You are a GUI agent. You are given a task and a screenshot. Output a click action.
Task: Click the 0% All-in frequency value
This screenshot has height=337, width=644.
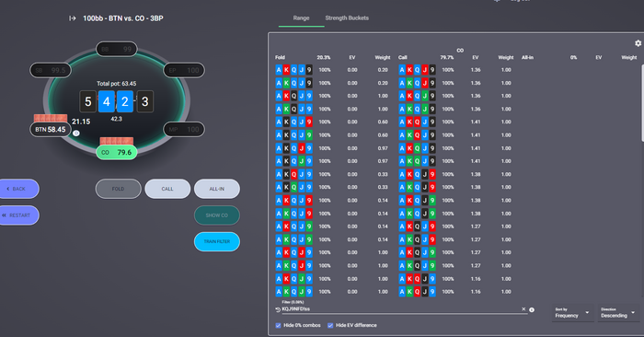coord(573,57)
